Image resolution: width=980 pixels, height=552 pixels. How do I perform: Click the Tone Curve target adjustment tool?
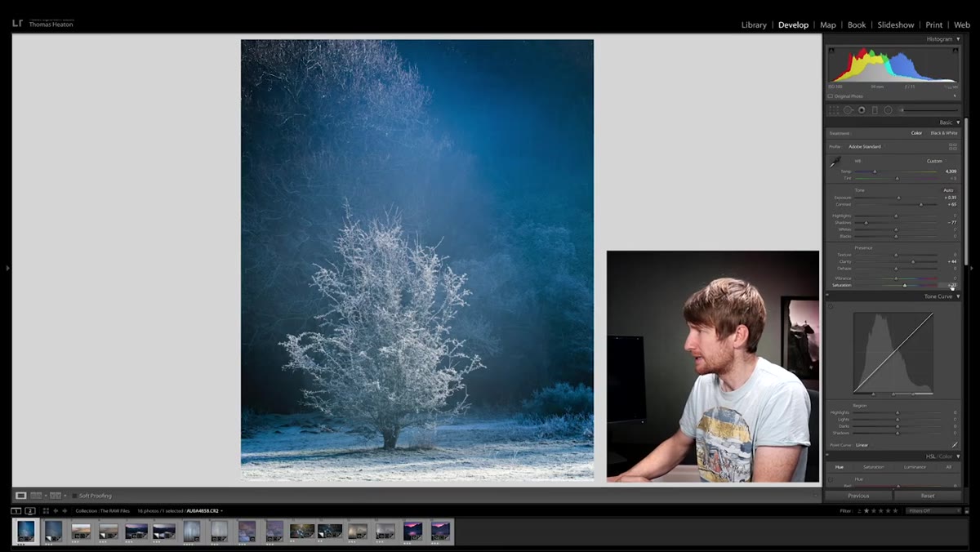(x=831, y=306)
